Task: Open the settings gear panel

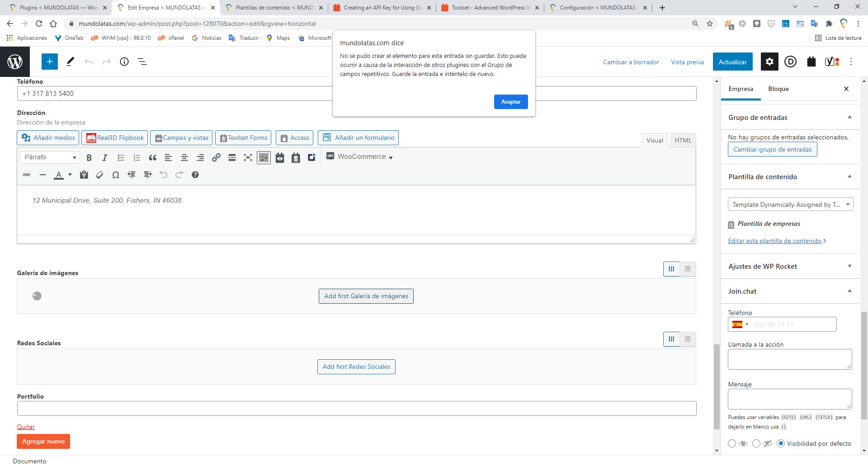Action: pos(769,62)
